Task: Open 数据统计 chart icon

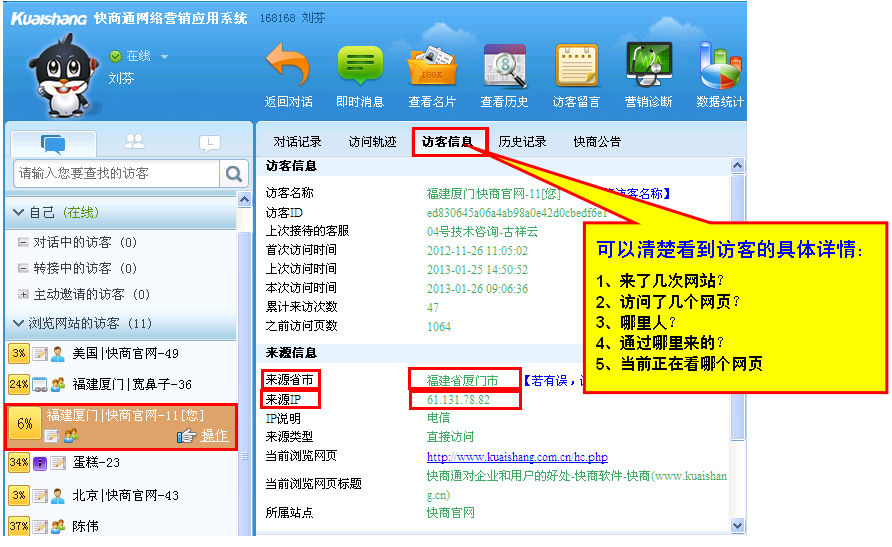Action: coord(719,66)
